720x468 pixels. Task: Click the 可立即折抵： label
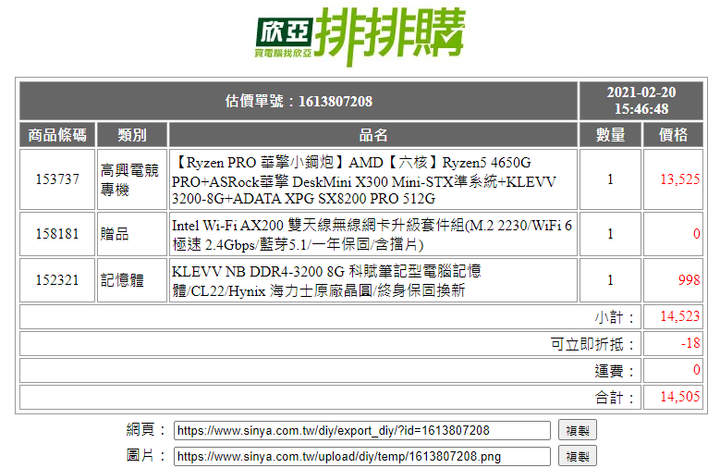(592, 344)
